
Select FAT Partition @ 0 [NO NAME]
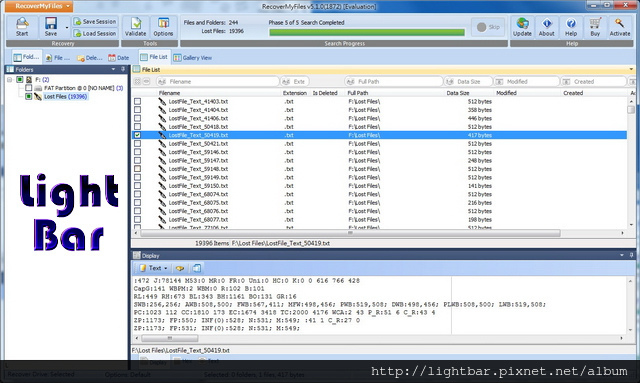pos(79,88)
